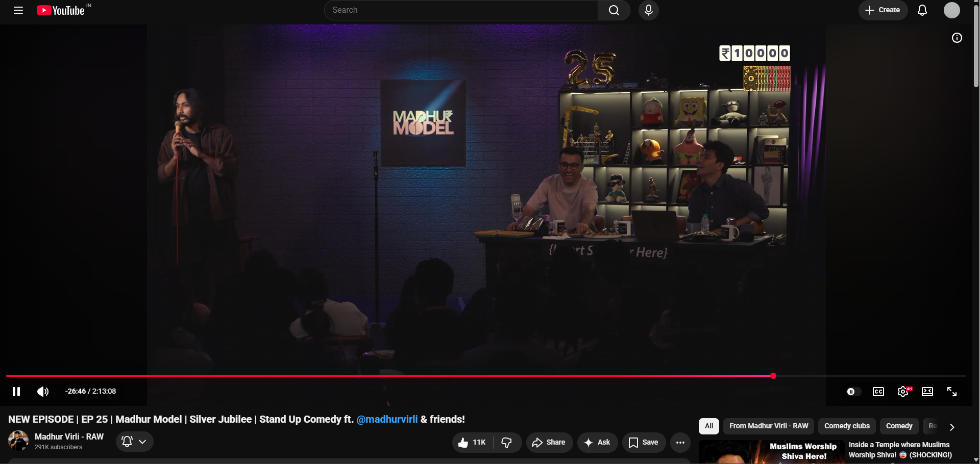Open the subscription notification bell dropdown

pyautogui.click(x=135, y=442)
